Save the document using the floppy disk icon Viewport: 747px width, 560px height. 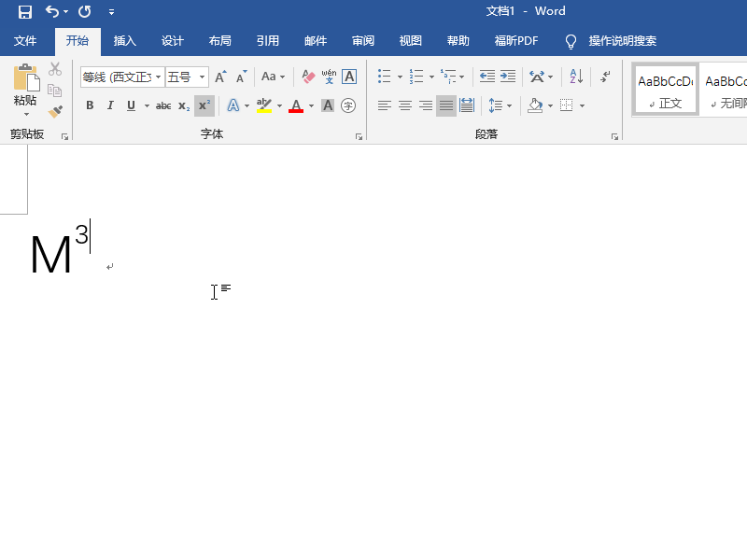[x=25, y=11]
